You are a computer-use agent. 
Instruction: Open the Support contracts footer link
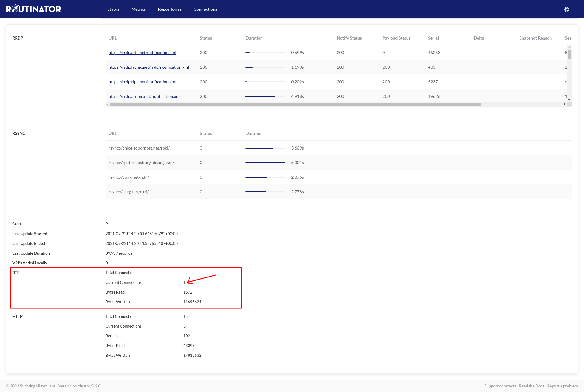[500, 386]
